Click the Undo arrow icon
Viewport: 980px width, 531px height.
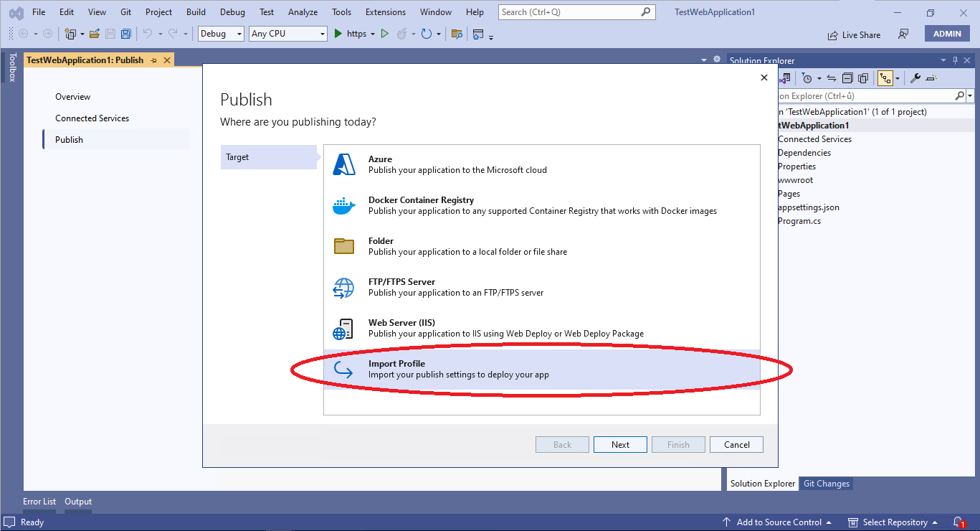tap(148, 33)
